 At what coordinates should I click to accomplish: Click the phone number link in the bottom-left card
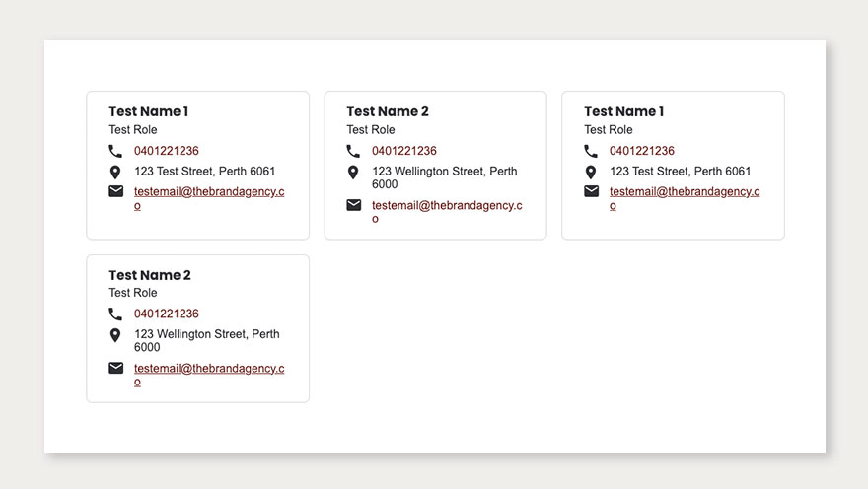167,314
